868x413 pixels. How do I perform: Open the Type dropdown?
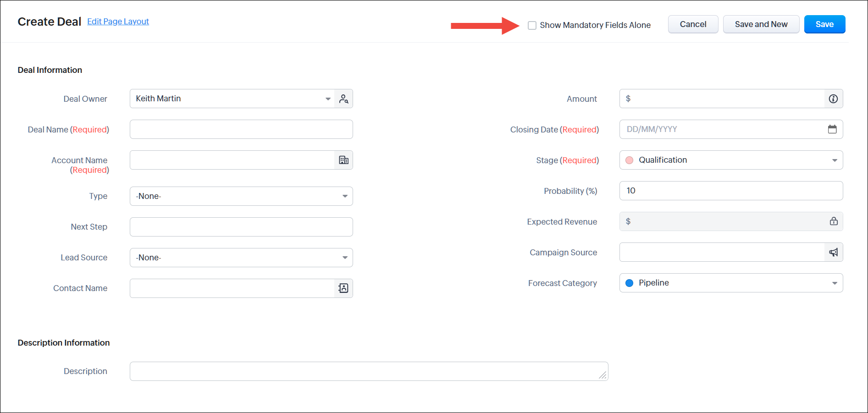pos(345,196)
